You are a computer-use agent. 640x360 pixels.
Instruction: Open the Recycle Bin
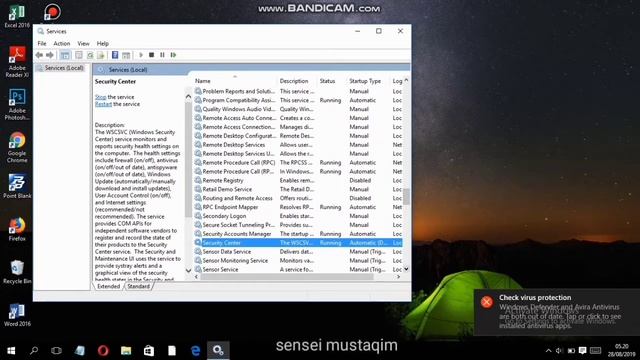point(17,271)
